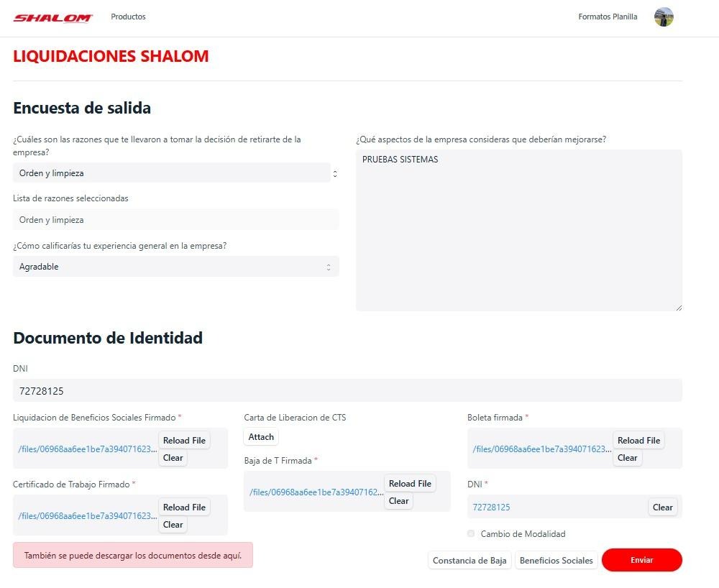
Task: Click the red Enviar button
Action: (x=641, y=560)
